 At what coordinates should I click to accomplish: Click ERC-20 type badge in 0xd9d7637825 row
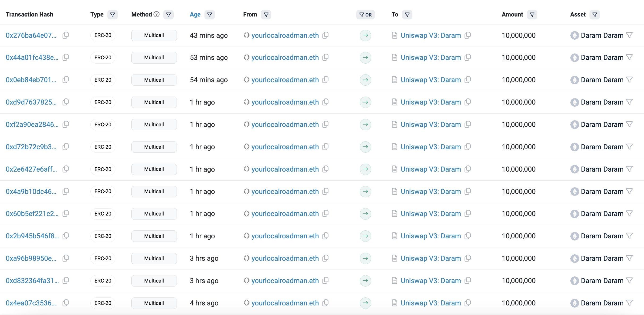(103, 102)
